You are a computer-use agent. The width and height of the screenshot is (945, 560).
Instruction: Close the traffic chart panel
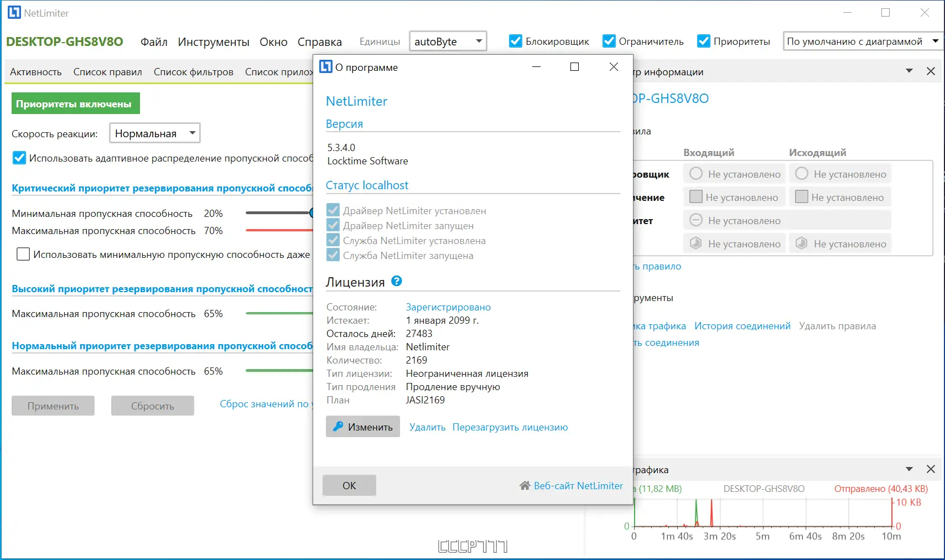[931, 469]
